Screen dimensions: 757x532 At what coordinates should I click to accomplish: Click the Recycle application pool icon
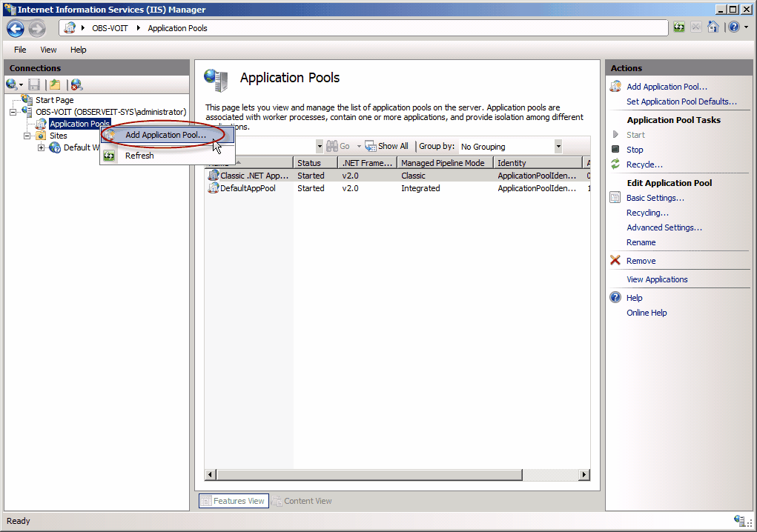(615, 164)
